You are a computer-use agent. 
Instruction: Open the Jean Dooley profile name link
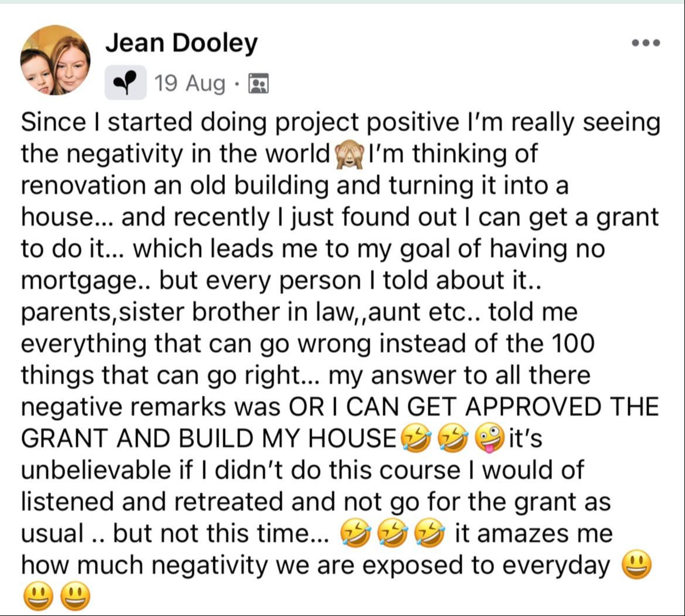(x=181, y=43)
